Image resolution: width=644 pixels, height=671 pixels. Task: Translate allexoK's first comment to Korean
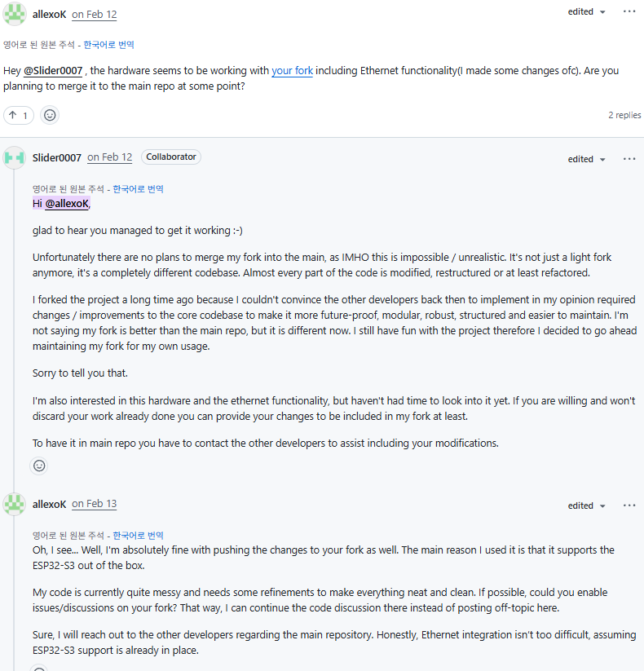click(108, 45)
